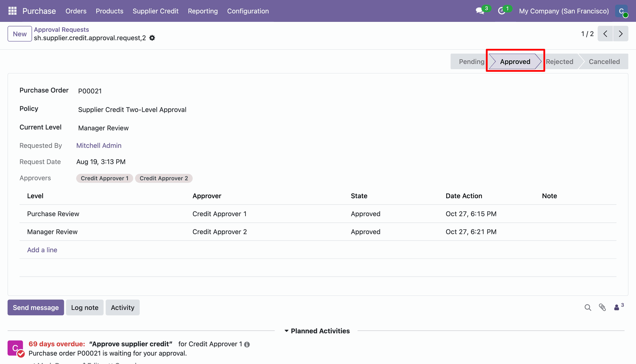Image resolution: width=636 pixels, height=364 pixels.
Task: Click the Credit Approver 2 tag
Action: coord(164,178)
